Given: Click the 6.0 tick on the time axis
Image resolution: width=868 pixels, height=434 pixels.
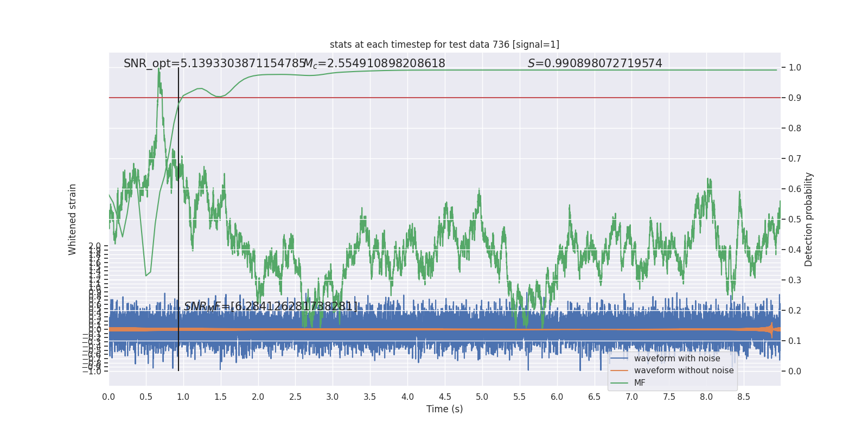Looking at the screenshot, I should [x=557, y=397].
